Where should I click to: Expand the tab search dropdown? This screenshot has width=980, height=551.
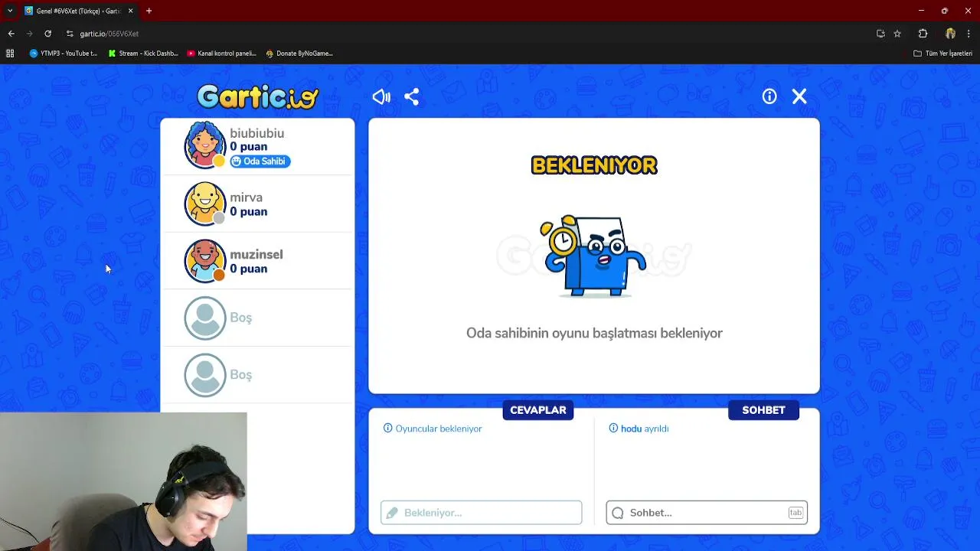pyautogui.click(x=9, y=11)
